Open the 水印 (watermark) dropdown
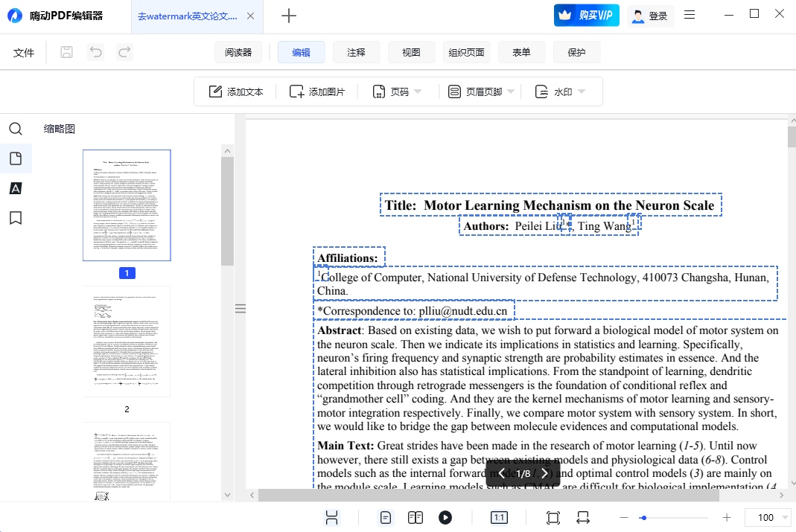 click(563, 91)
